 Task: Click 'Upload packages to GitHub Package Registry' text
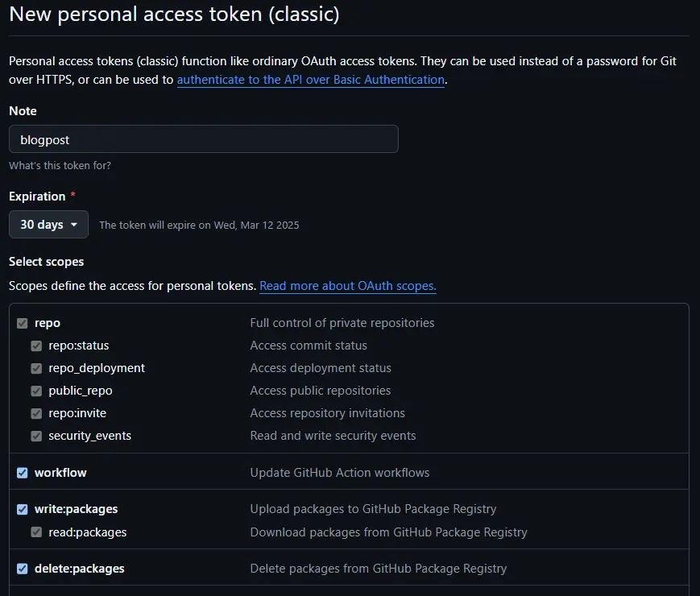click(x=373, y=509)
